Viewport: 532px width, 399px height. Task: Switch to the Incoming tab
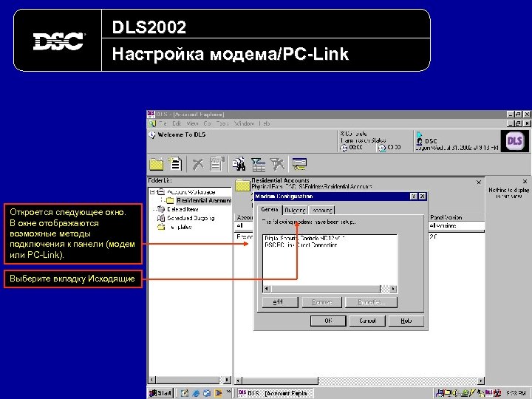(322, 211)
